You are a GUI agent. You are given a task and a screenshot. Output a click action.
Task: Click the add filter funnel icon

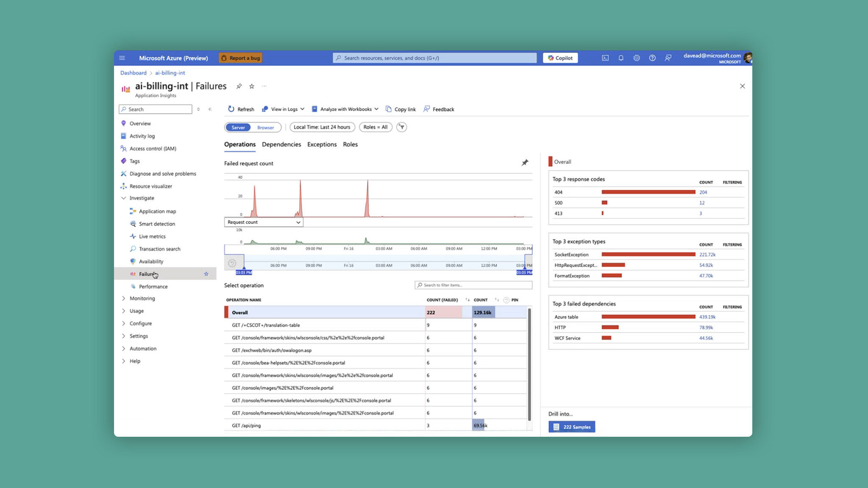[x=401, y=127]
